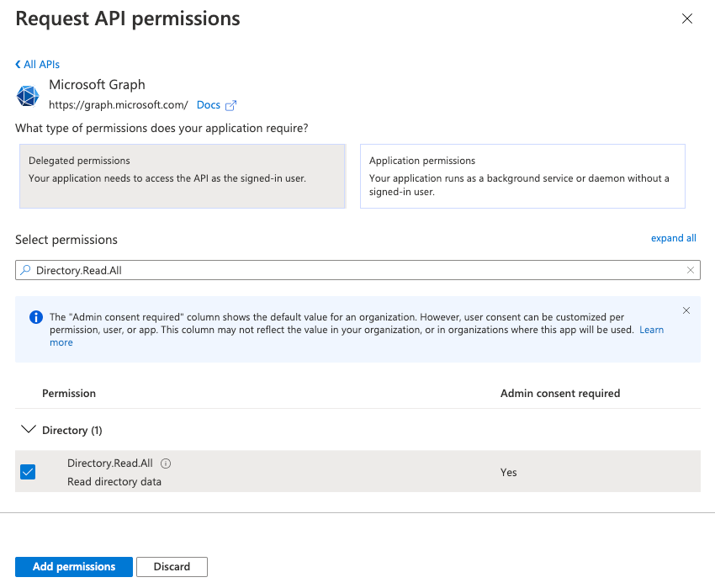Click expand all to show all permissions
Screen dimensions: 715x588
pyautogui.click(x=673, y=238)
